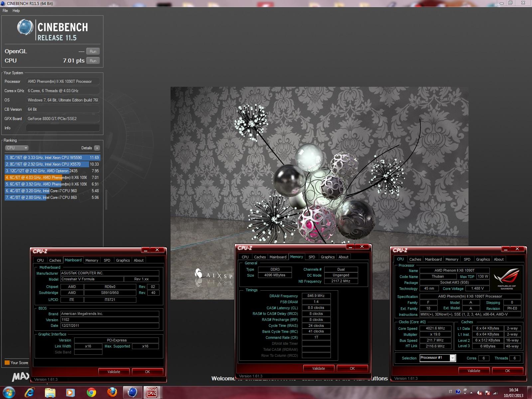Launch Internet Explorer from the taskbar
Image resolution: width=532 pixels, height=399 pixels.
(x=30, y=392)
